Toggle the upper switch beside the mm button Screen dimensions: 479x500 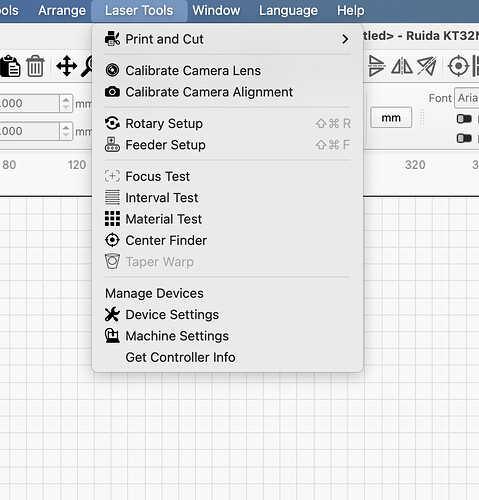(x=464, y=118)
